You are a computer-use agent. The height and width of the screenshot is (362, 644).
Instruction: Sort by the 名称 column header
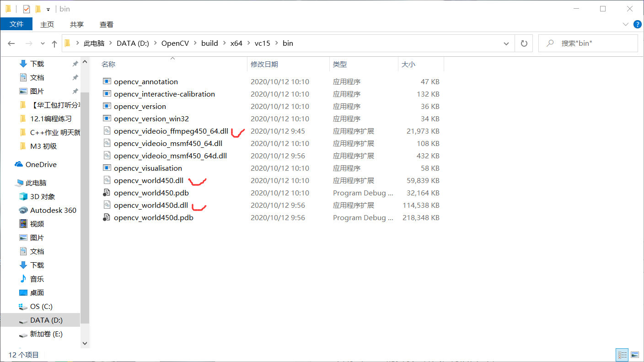(108, 65)
